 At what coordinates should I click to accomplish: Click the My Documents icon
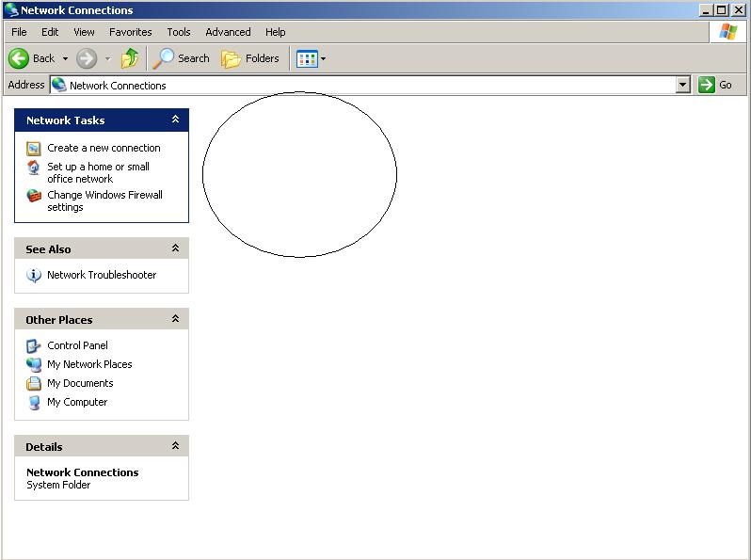click(34, 383)
